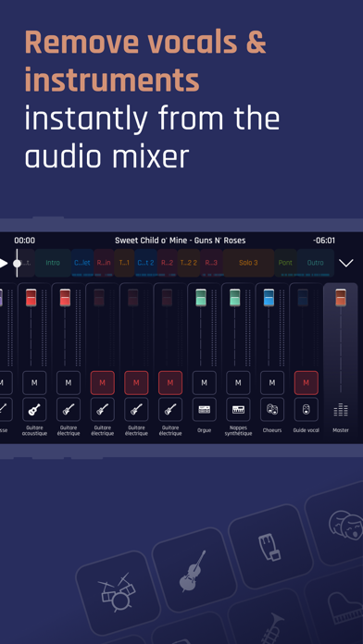Viewport: 363px width, 644px height.
Task: Collapse the mixer with the chevron arrow
Action: point(346,263)
